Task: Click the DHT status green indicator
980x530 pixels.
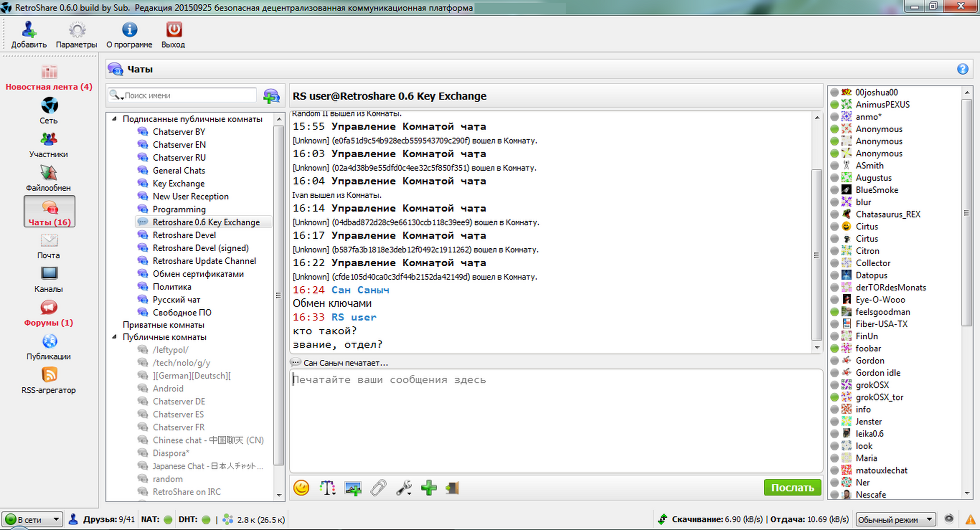Action: 206,519
